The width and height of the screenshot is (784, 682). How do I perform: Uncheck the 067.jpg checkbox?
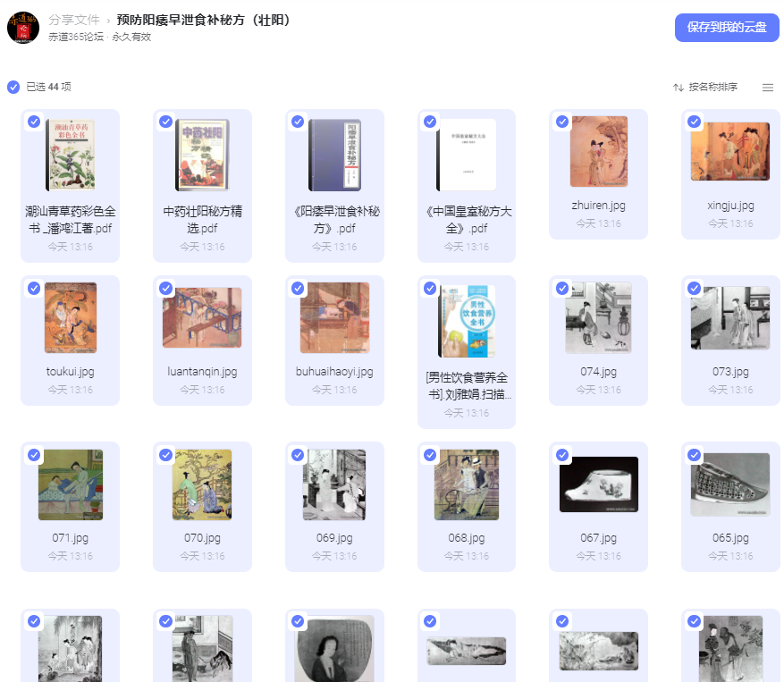click(x=562, y=454)
